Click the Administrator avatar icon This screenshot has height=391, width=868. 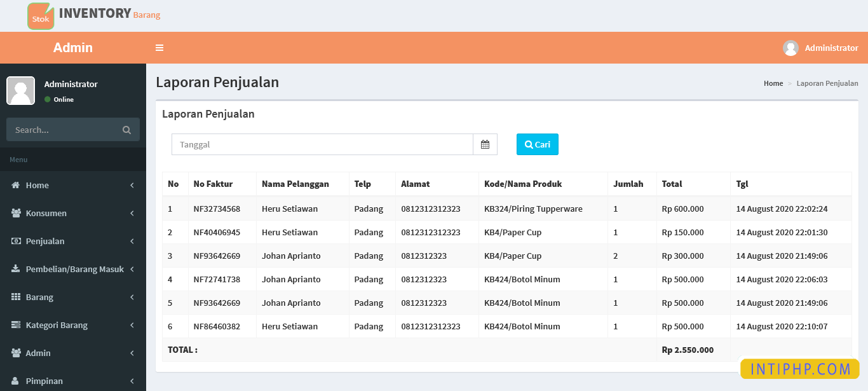(x=790, y=47)
